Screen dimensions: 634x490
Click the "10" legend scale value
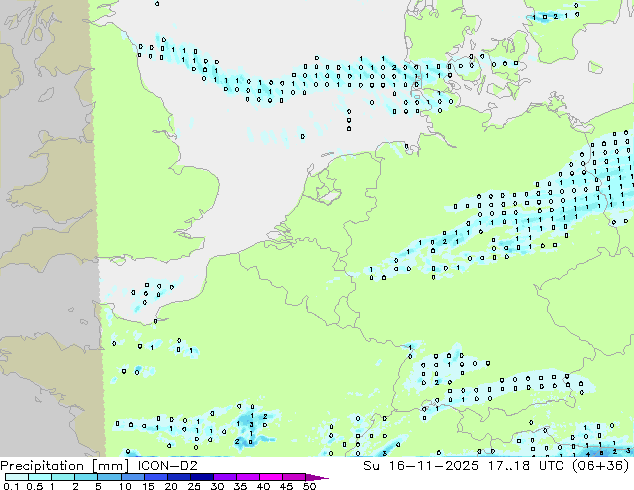(125, 486)
